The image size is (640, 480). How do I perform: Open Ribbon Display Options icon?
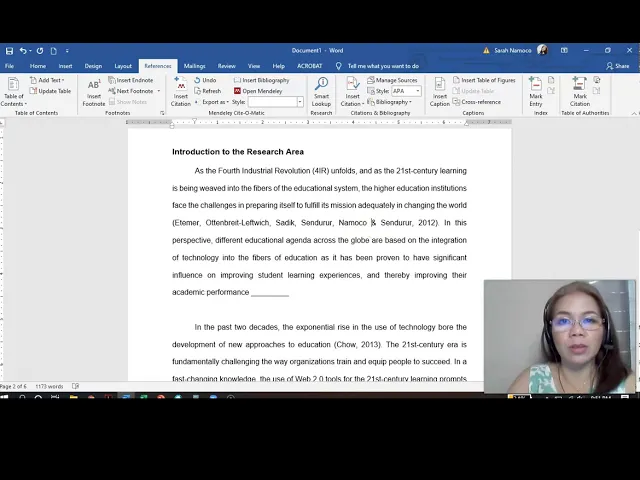click(564, 51)
